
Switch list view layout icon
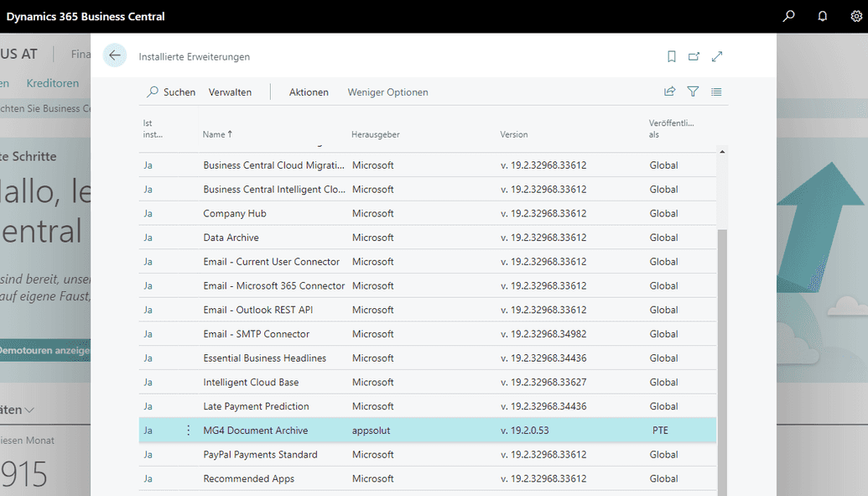pos(716,91)
